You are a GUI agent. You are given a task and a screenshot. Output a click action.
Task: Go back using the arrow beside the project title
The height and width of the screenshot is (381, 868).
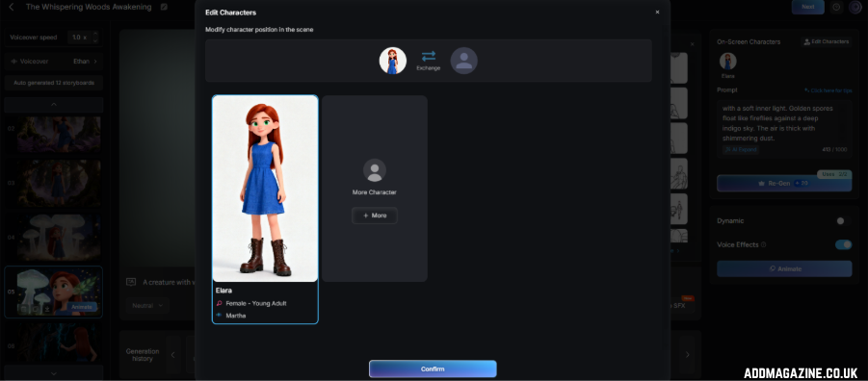click(x=12, y=7)
